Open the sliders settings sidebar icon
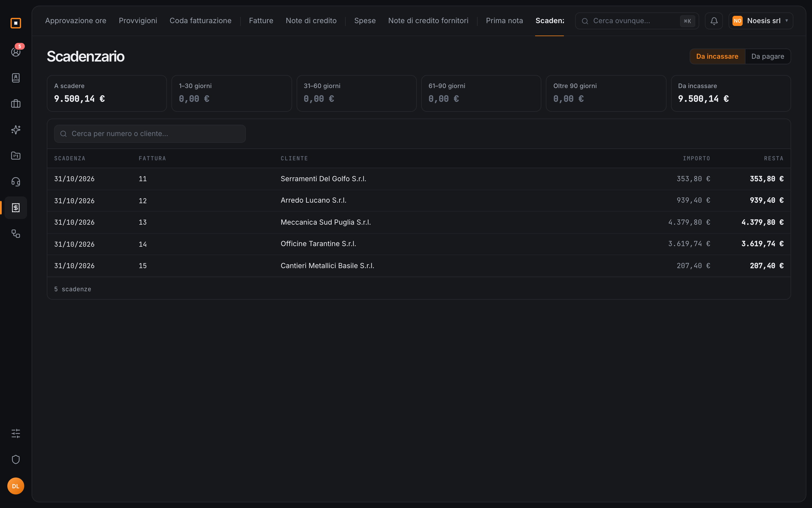This screenshot has width=812, height=508. [x=16, y=433]
